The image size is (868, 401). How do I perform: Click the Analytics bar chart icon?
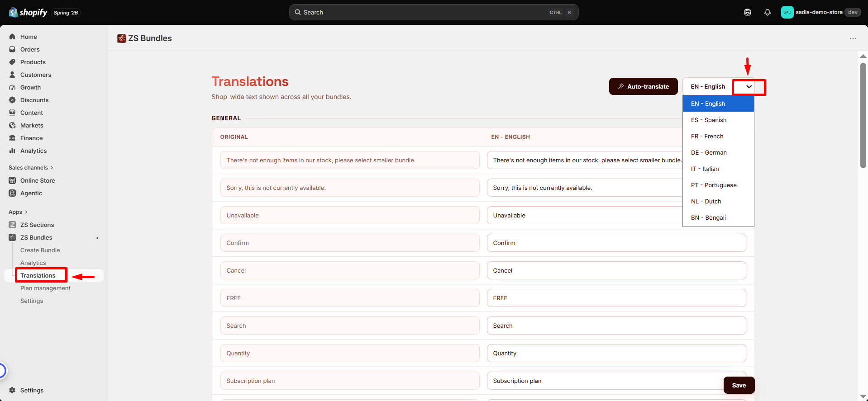click(12, 151)
